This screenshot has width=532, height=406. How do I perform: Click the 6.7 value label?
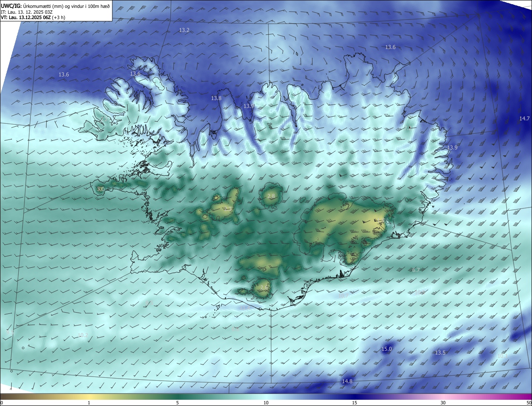416,270
